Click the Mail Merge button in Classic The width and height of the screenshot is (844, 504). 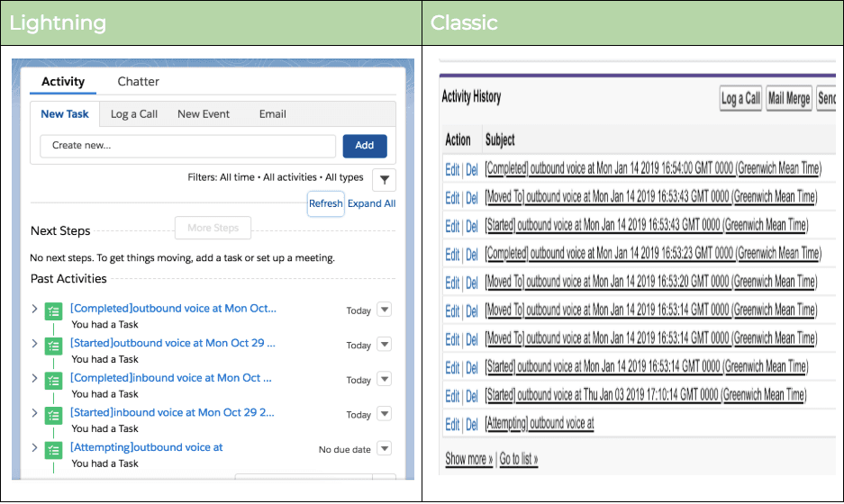coord(789,99)
